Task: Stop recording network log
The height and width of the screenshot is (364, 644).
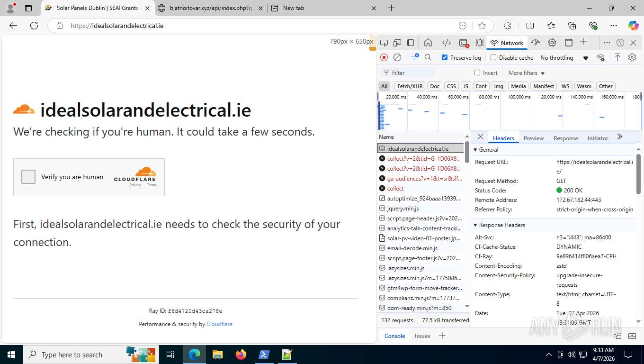Action: pyautogui.click(x=384, y=57)
